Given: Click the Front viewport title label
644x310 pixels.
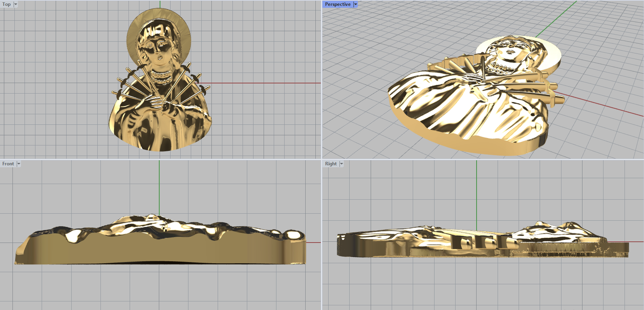Looking at the screenshot, I should pyautogui.click(x=8, y=164).
